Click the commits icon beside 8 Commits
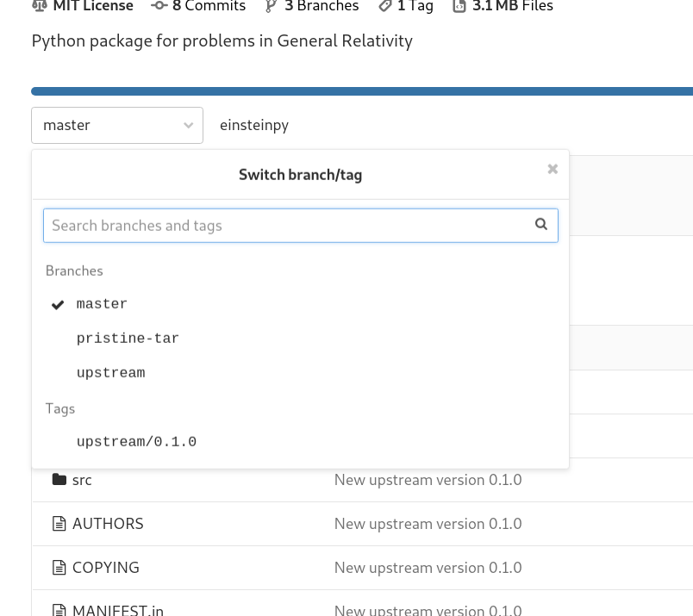The width and height of the screenshot is (693, 616). tap(159, 7)
